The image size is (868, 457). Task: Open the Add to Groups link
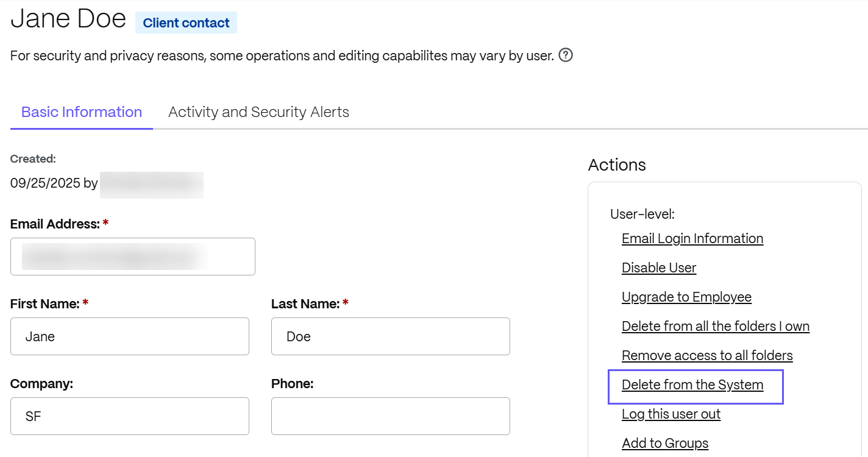tap(664, 444)
